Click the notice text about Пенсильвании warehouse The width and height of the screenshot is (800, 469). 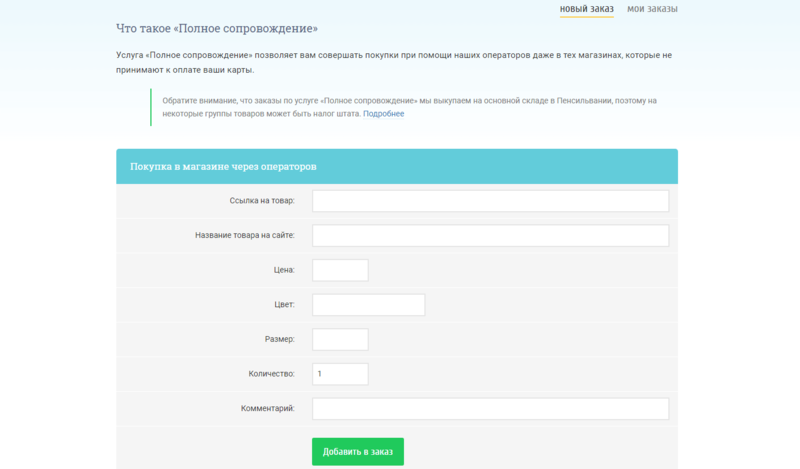[x=408, y=101]
